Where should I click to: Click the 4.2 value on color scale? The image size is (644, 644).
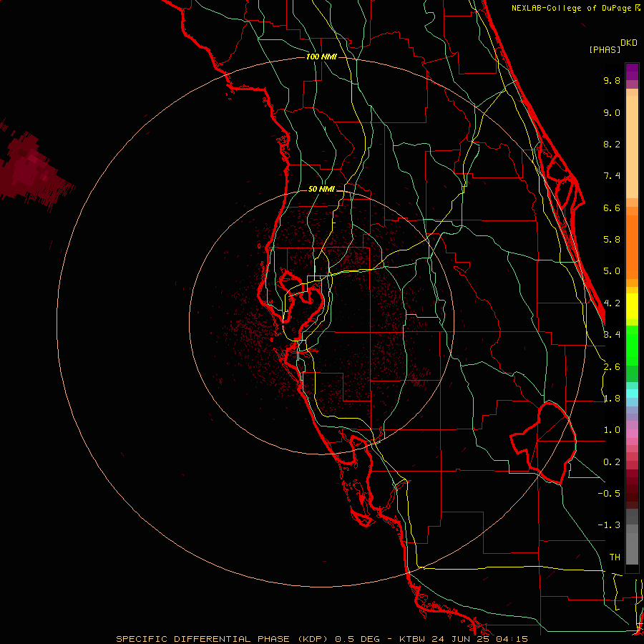point(612,303)
